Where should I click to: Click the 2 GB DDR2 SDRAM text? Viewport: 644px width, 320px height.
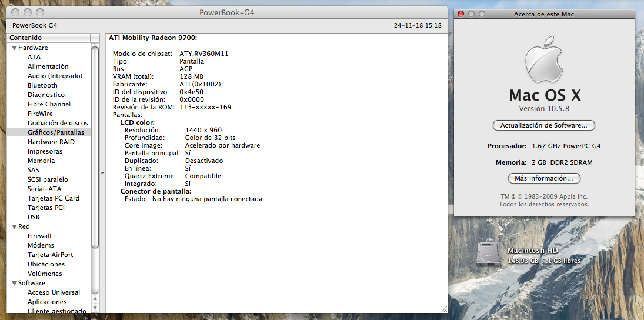click(x=562, y=163)
